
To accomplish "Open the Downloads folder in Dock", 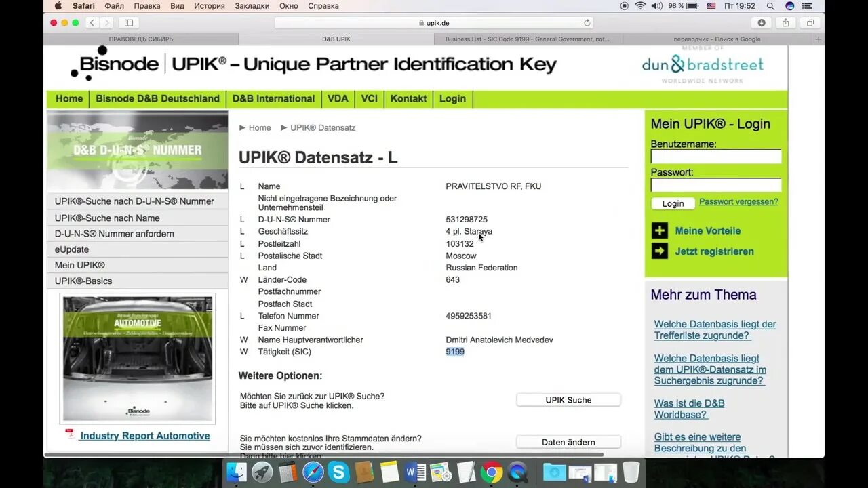I will pos(554,472).
